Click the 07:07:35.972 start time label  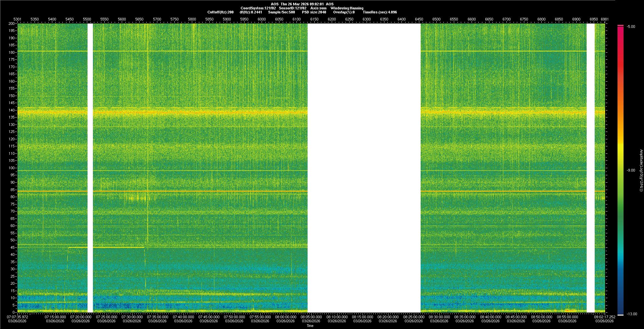click(x=17, y=317)
